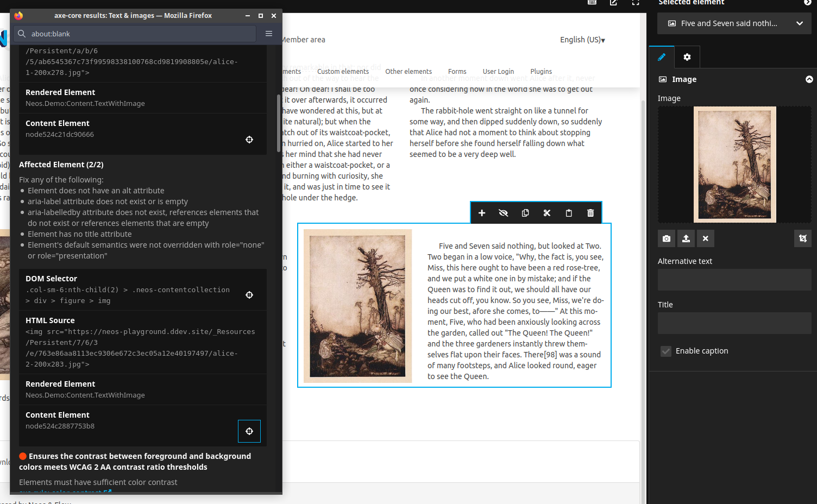Collapse the Image inspector section
This screenshot has height=504, width=817.
[x=809, y=79]
